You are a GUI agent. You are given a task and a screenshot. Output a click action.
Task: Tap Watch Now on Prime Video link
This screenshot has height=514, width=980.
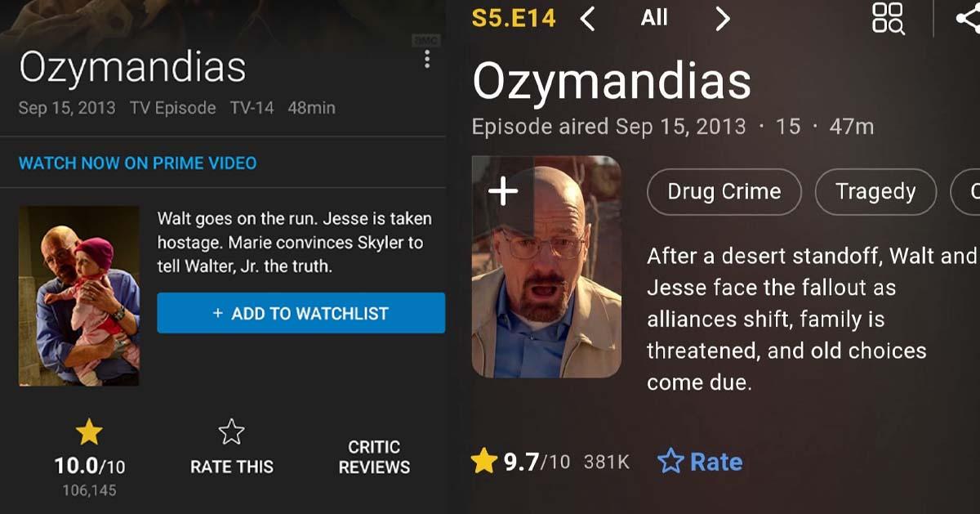pos(137,163)
